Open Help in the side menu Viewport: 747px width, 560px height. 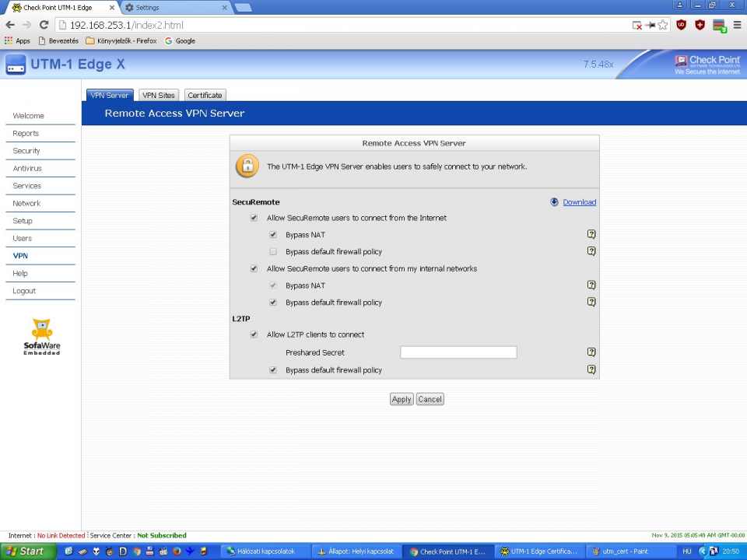coord(20,273)
